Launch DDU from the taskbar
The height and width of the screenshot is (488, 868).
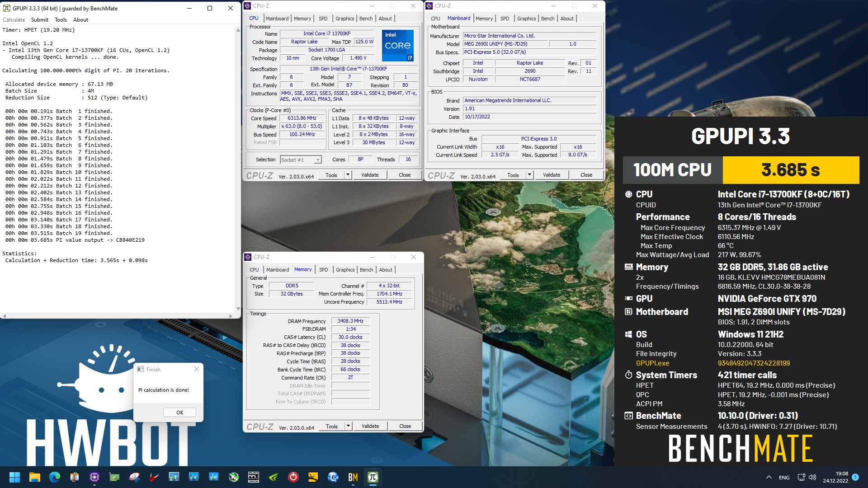click(x=253, y=477)
